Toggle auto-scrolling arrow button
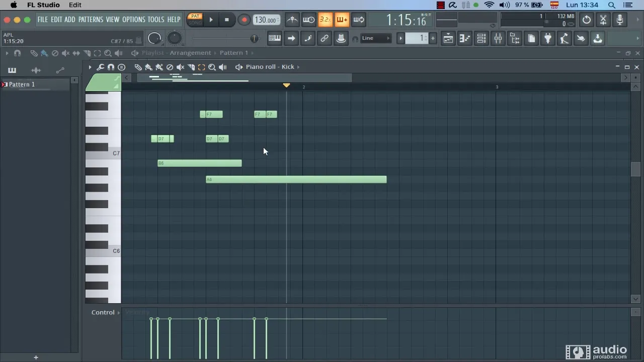 (291, 38)
